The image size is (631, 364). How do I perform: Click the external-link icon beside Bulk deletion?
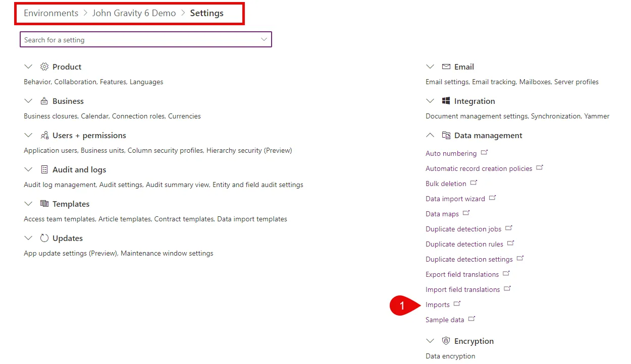click(x=474, y=183)
